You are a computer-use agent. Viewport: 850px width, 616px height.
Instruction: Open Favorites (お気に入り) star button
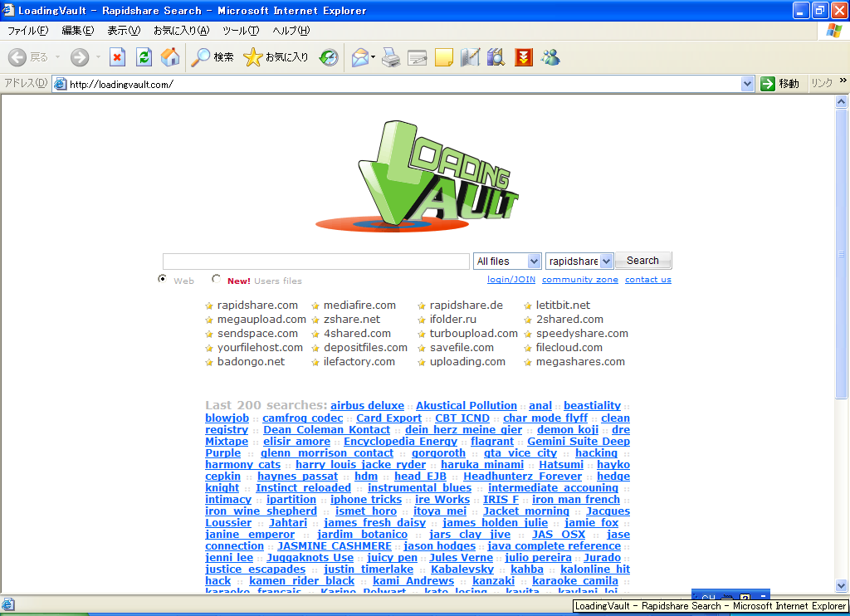pyautogui.click(x=276, y=57)
